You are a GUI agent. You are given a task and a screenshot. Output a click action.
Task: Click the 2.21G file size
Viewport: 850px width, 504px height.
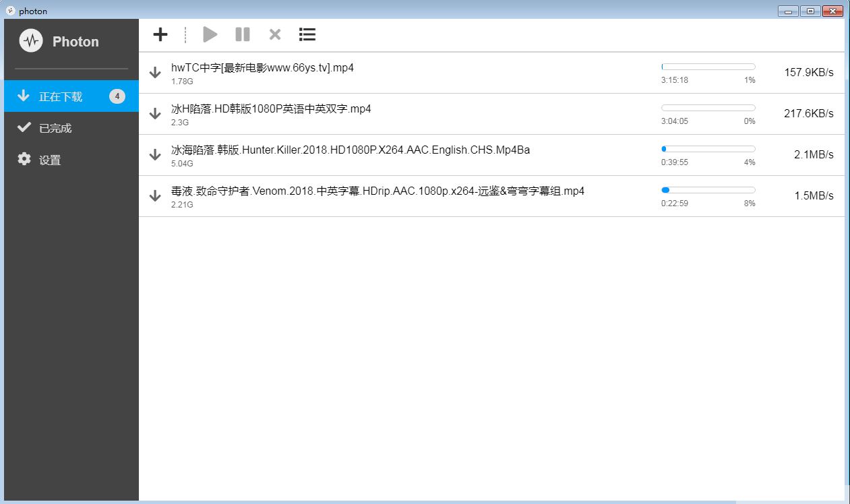click(182, 205)
